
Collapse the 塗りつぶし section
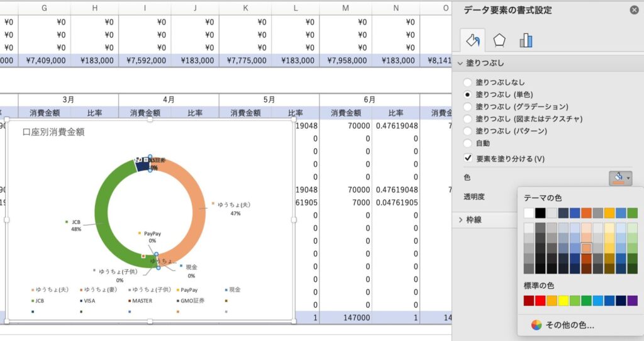(461, 64)
